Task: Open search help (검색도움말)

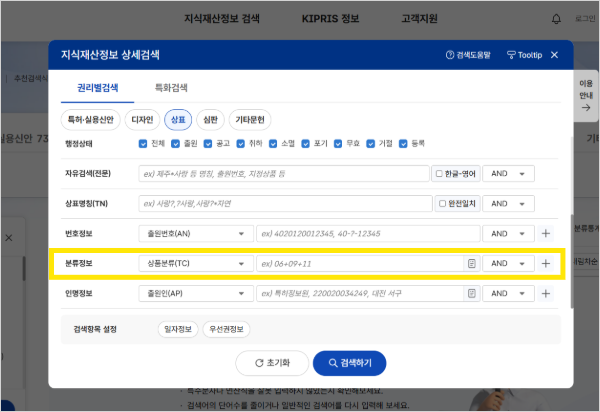Action: click(468, 55)
